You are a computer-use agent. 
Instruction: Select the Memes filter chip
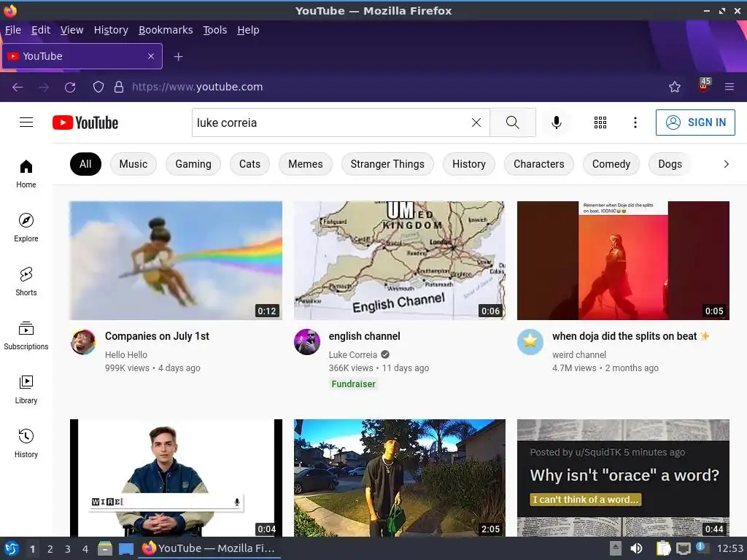coord(306,164)
